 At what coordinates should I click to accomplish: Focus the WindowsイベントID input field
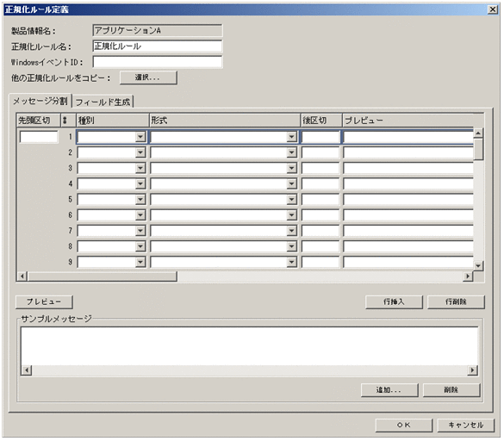click(157, 62)
